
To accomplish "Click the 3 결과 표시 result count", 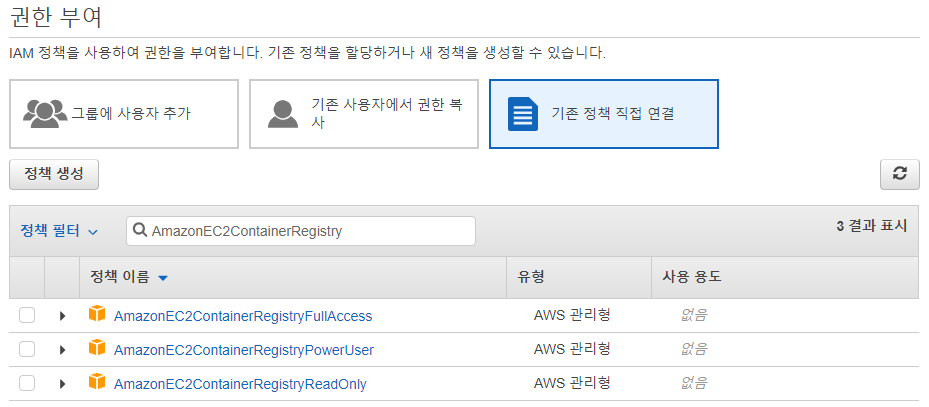I will (872, 226).
